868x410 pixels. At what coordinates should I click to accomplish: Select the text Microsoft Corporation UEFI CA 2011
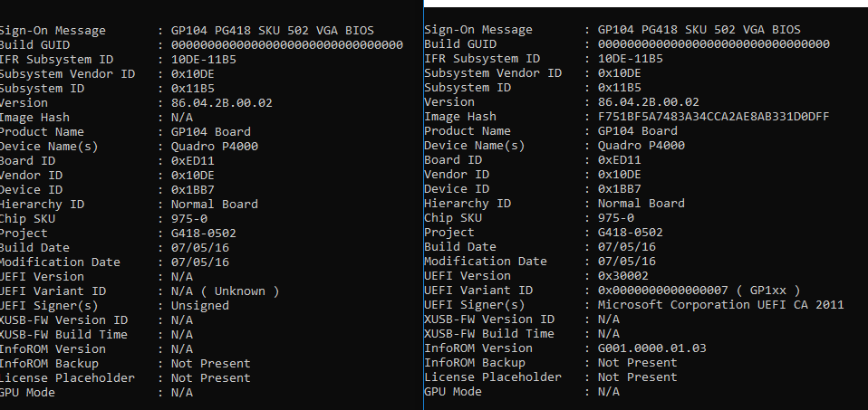pyautogui.click(x=720, y=305)
